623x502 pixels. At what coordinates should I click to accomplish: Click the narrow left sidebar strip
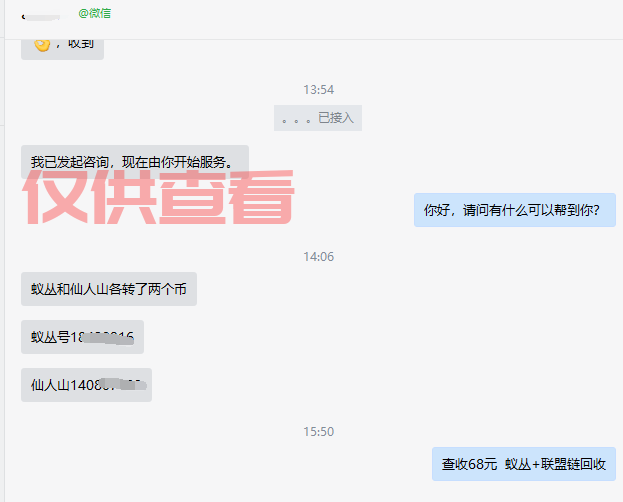coord(2,251)
